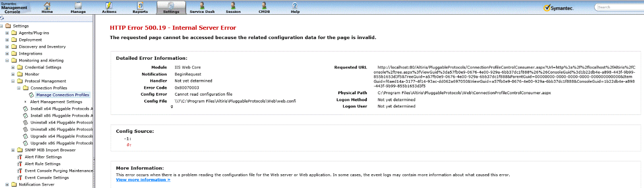Click the Help question mark icon
The height and width of the screenshot is (188, 644).
[x=295, y=6]
